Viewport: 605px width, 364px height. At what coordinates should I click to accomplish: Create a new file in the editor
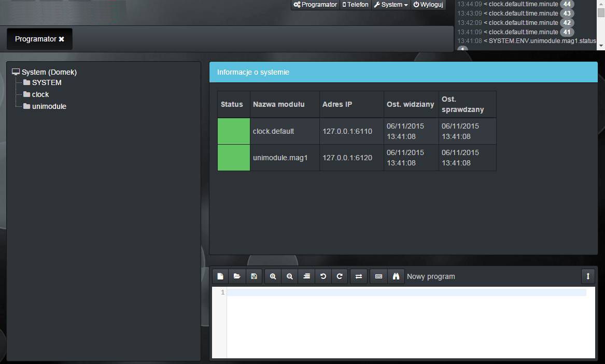220,276
